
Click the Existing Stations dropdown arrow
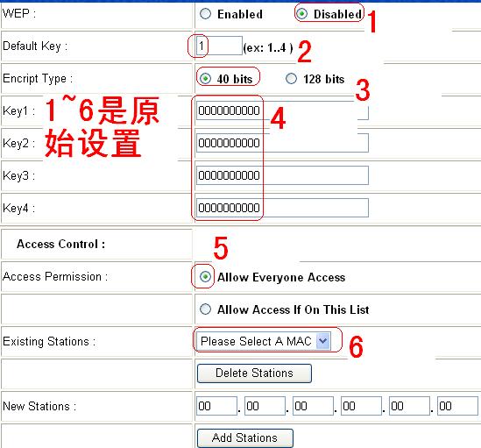[323, 341]
